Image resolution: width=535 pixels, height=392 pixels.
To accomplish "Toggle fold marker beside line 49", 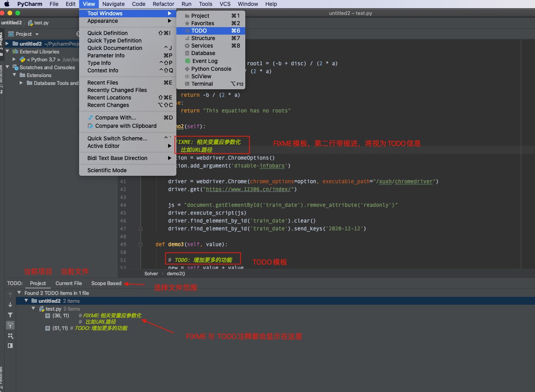I will [x=141, y=244].
